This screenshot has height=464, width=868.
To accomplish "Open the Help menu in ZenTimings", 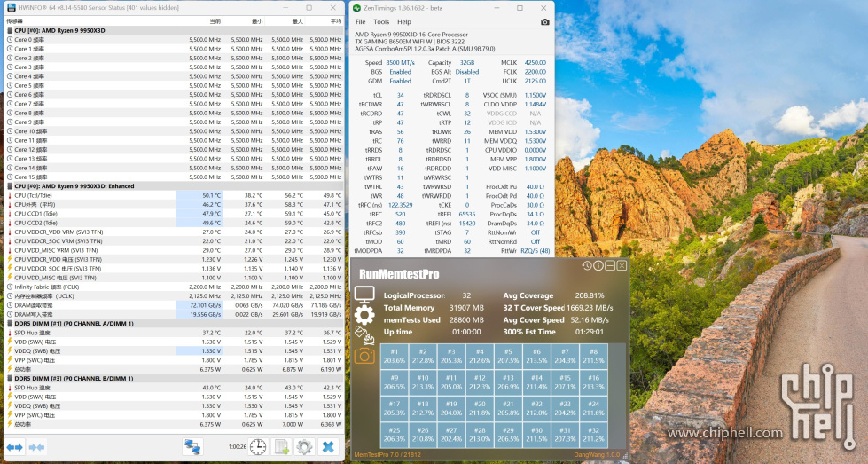I will pyautogui.click(x=404, y=22).
